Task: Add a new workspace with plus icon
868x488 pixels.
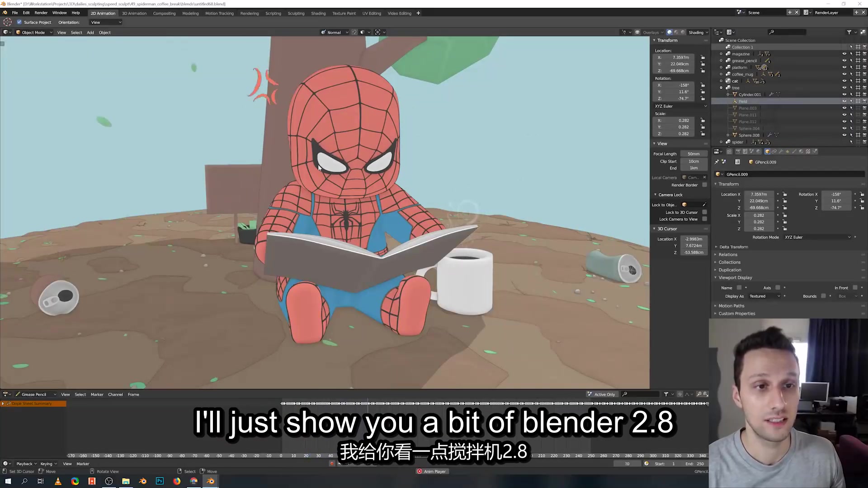Action: click(x=418, y=13)
